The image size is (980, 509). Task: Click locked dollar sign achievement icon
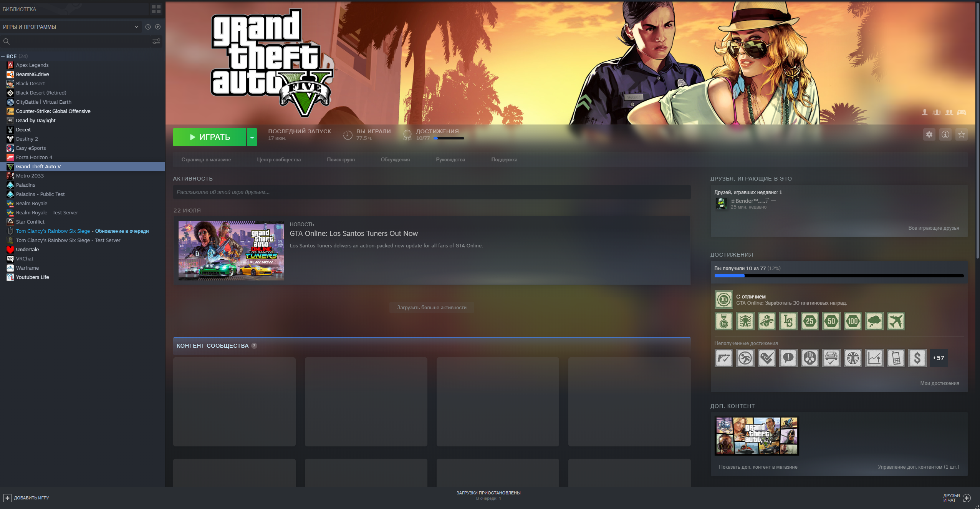point(917,358)
